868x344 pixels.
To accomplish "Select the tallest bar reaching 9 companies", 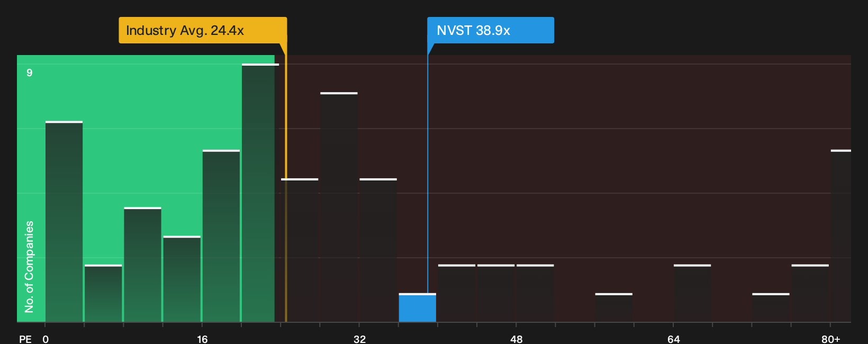I will tap(260, 193).
